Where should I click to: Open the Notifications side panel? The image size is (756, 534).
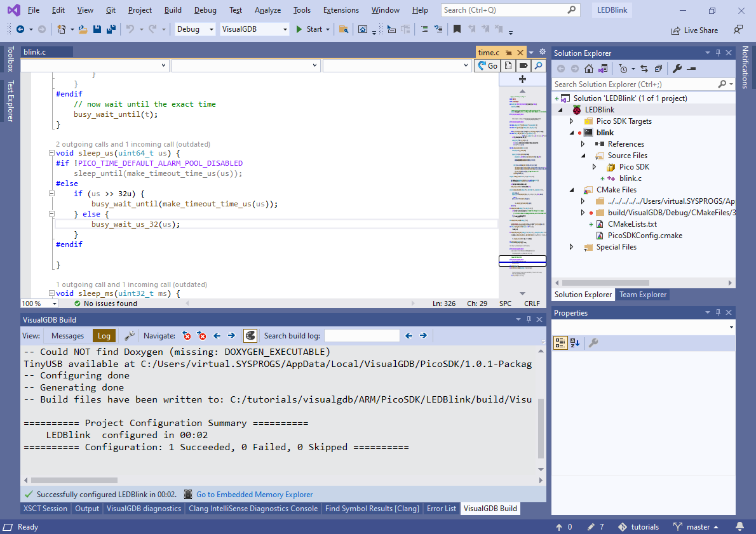(745, 67)
